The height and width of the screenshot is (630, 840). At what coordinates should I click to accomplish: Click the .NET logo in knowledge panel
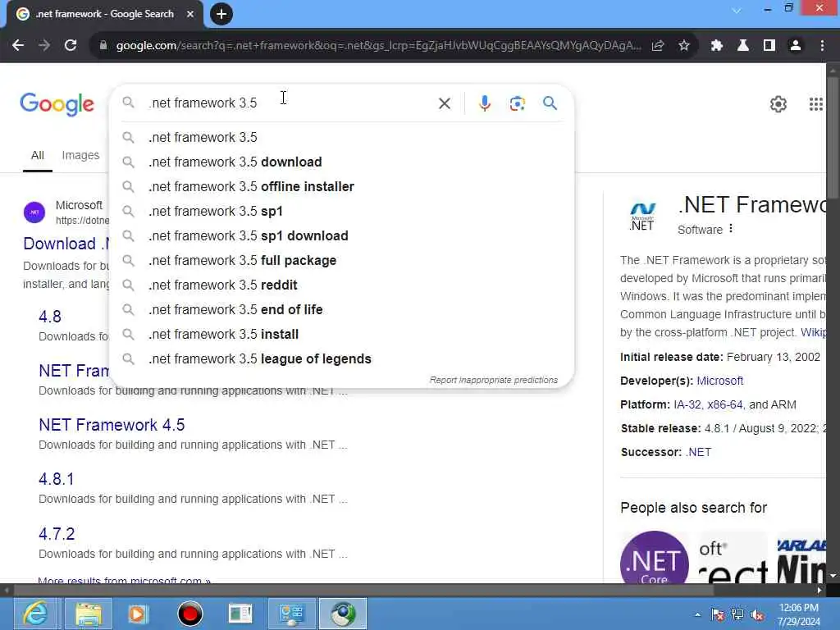click(x=642, y=217)
